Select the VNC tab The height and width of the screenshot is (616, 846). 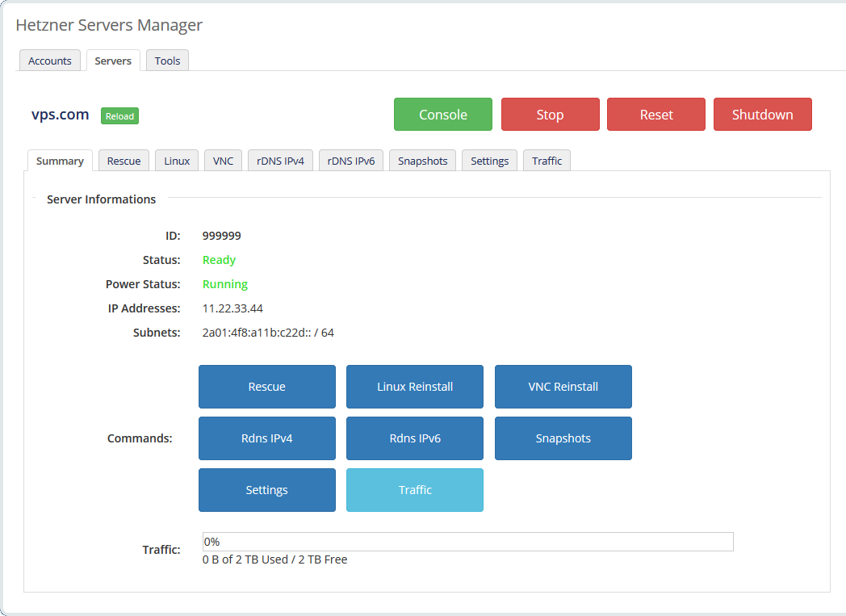(x=223, y=160)
